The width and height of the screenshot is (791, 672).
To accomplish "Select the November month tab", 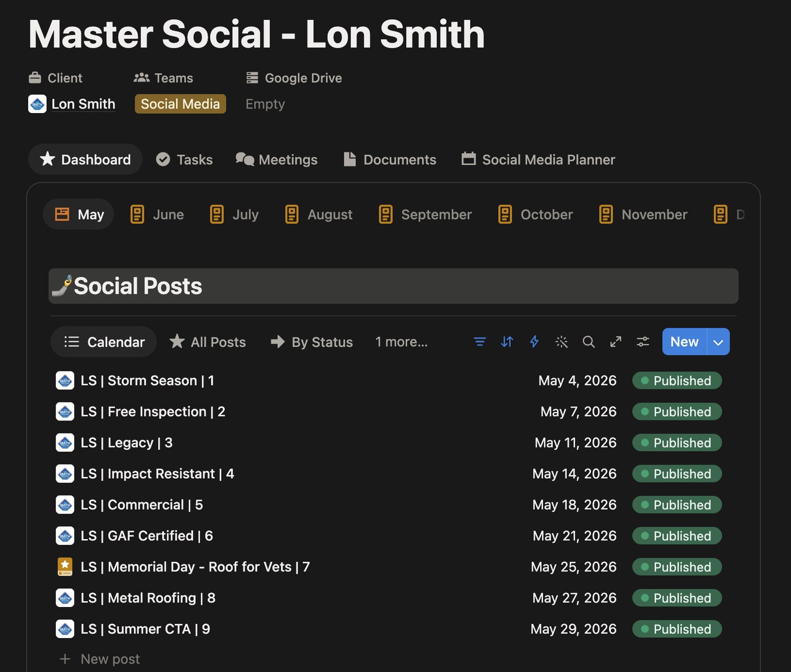I will click(644, 215).
